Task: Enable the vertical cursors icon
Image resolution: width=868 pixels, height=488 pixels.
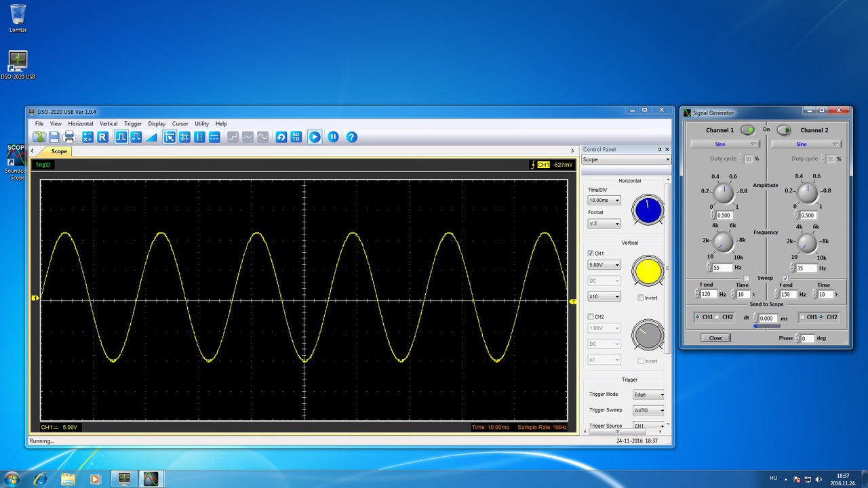Action: pyautogui.click(x=199, y=137)
